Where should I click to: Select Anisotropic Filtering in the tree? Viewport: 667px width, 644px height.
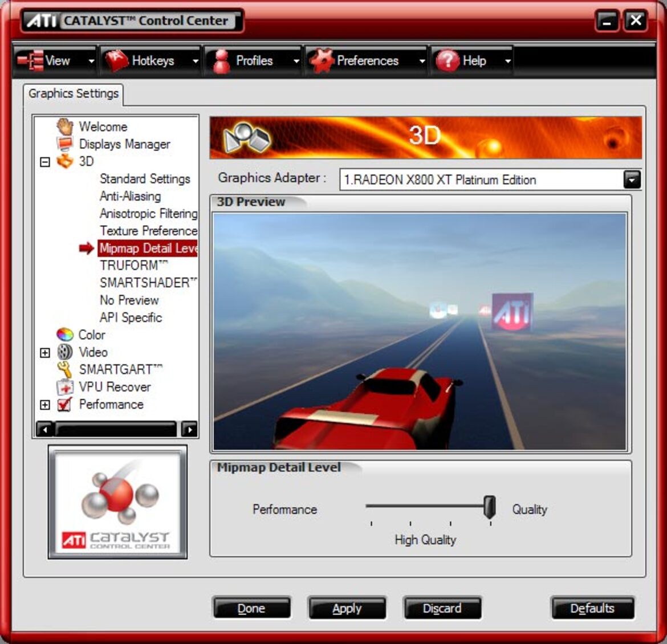coord(148,214)
